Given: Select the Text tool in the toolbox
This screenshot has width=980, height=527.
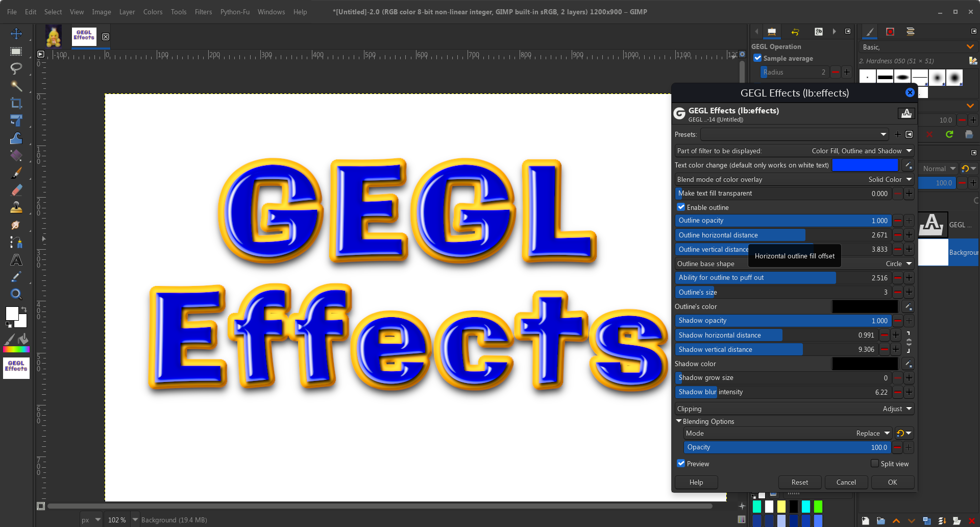Looking at the screenshot, I should click(x=16, y=260).
